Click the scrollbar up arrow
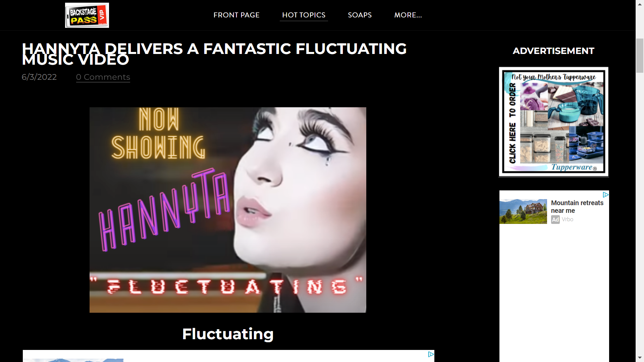Viewport: 644px width, 362px height. (640, 3)
